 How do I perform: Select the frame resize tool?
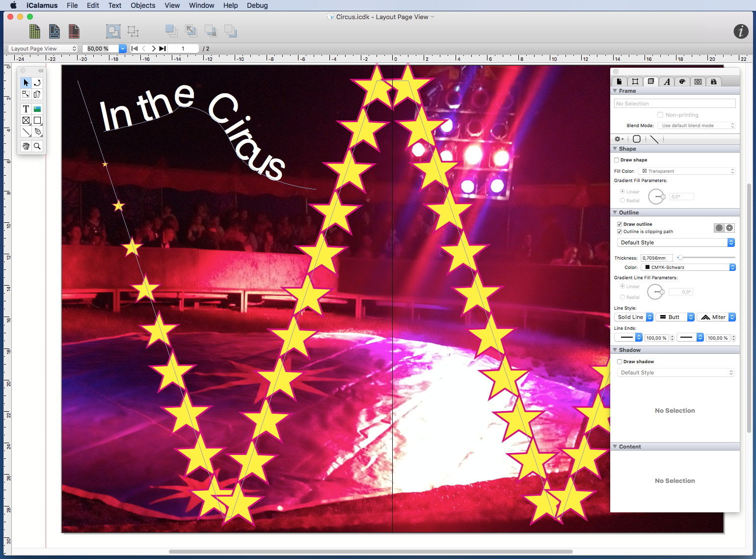(x=26, y=94)
